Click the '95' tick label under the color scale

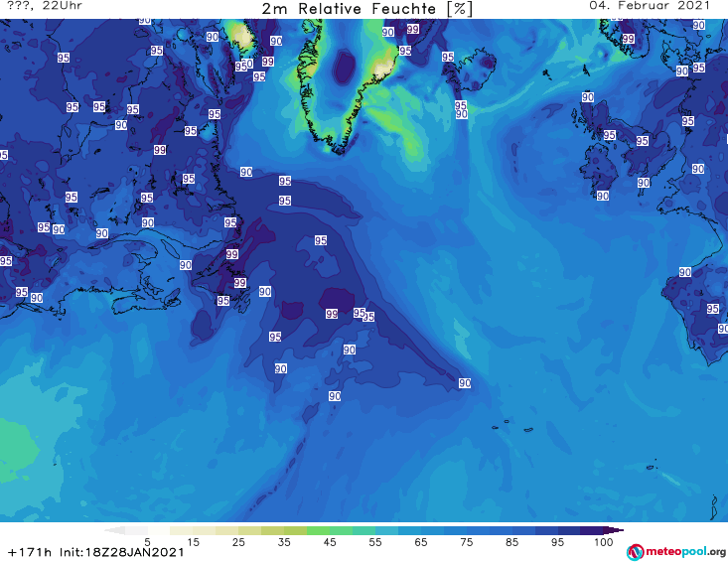pyautogui.click(x=557, y=542)
